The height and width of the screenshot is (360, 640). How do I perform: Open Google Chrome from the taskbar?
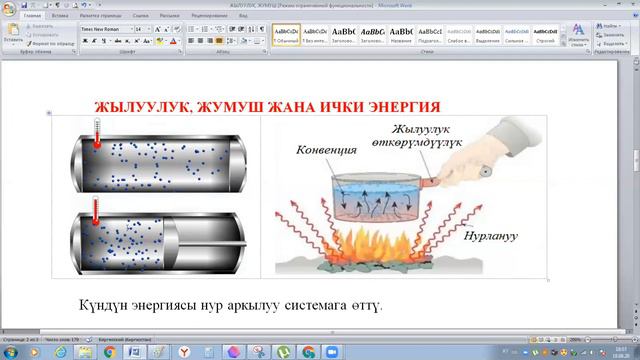pyautogui.click(x=109, y=351)
